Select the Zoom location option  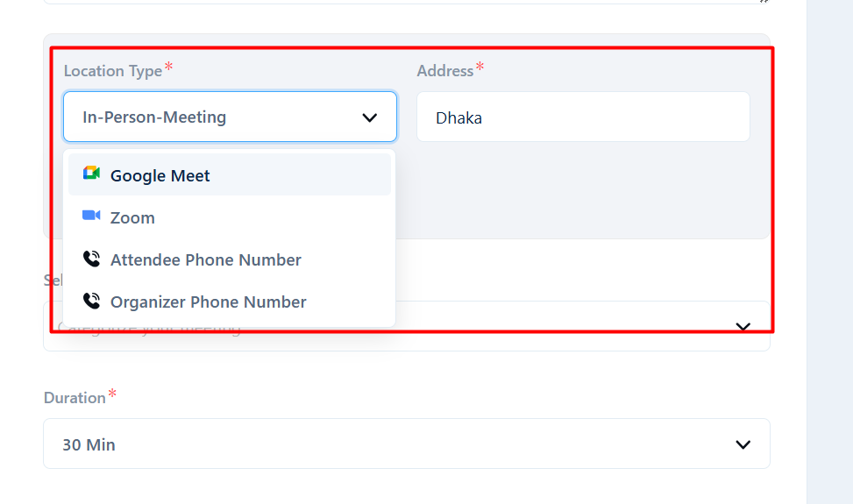click(230, 217)
